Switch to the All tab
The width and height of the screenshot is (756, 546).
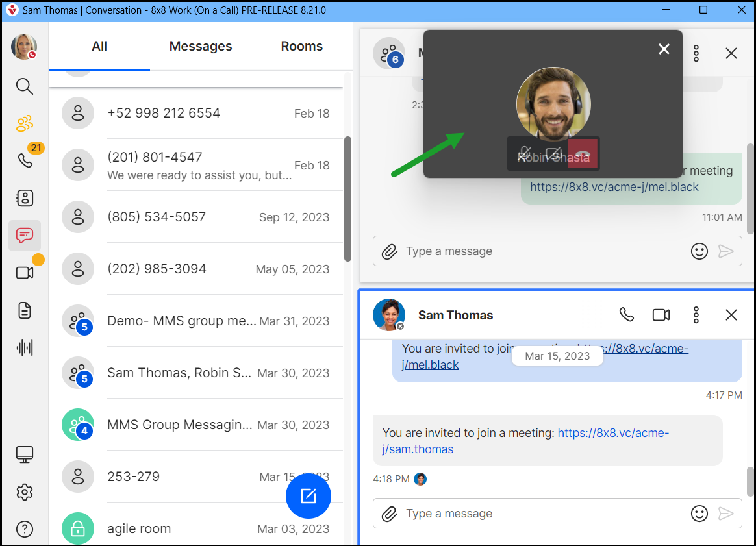coord(99,46)
